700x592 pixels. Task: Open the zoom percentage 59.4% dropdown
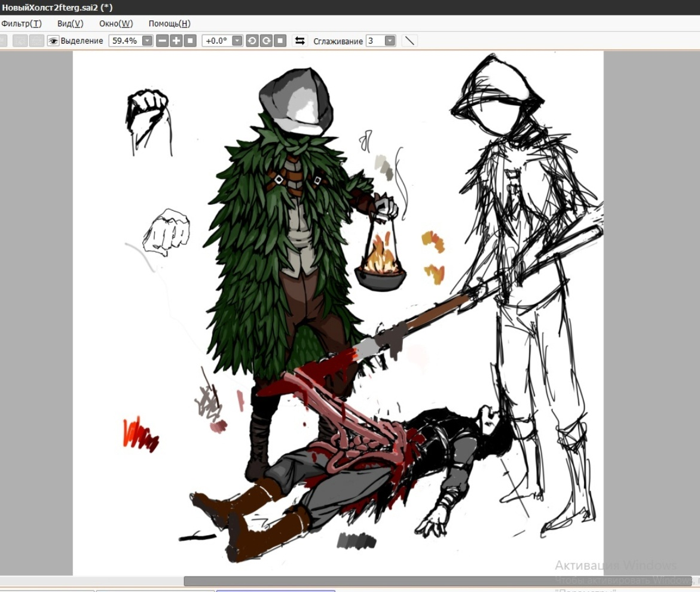click(147, 41)
